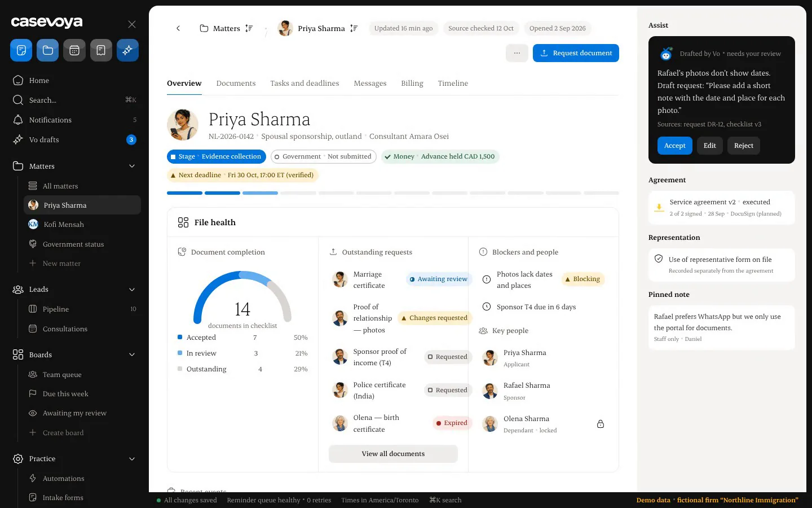Open the Awaiting my review board

tap(82, 413)
